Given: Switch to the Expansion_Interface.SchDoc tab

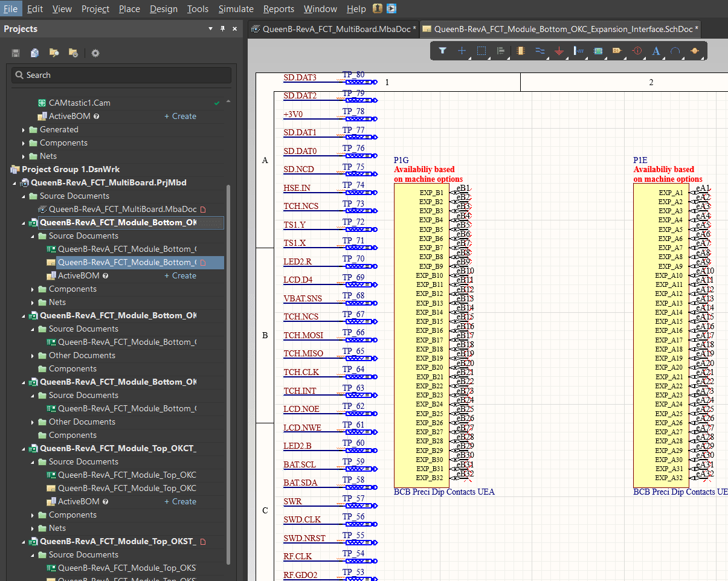Looking at the screenshot, I should (x=560, y=28).
